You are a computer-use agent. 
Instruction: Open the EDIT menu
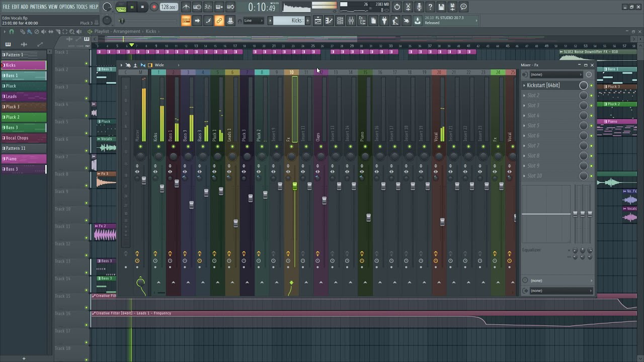click(x=16, y=7)
